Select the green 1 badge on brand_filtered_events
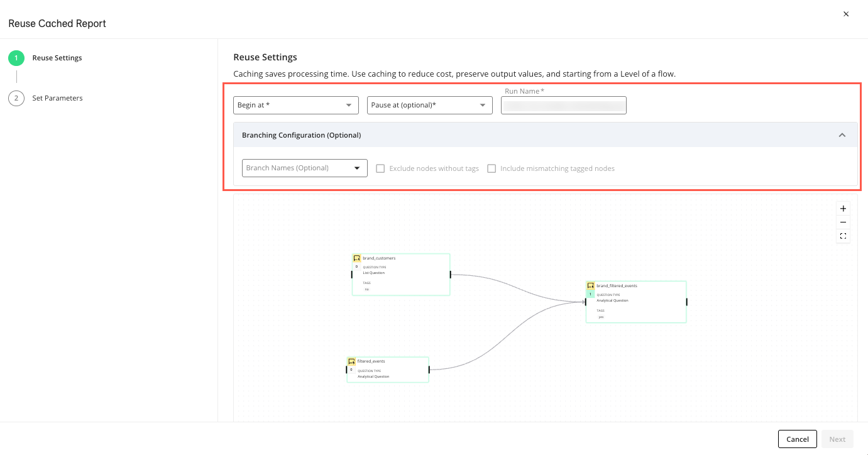 590,293
